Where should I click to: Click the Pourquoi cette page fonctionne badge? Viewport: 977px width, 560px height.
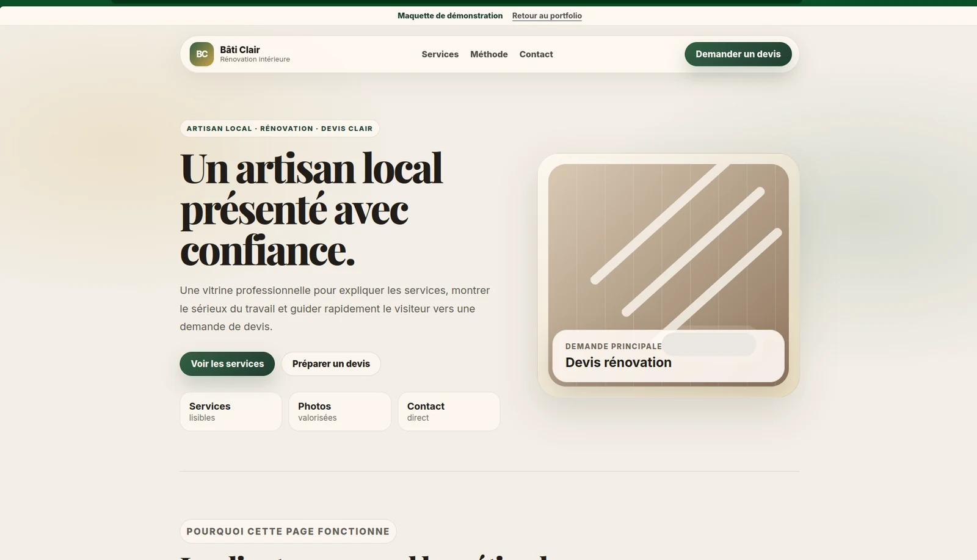[288, 531]
